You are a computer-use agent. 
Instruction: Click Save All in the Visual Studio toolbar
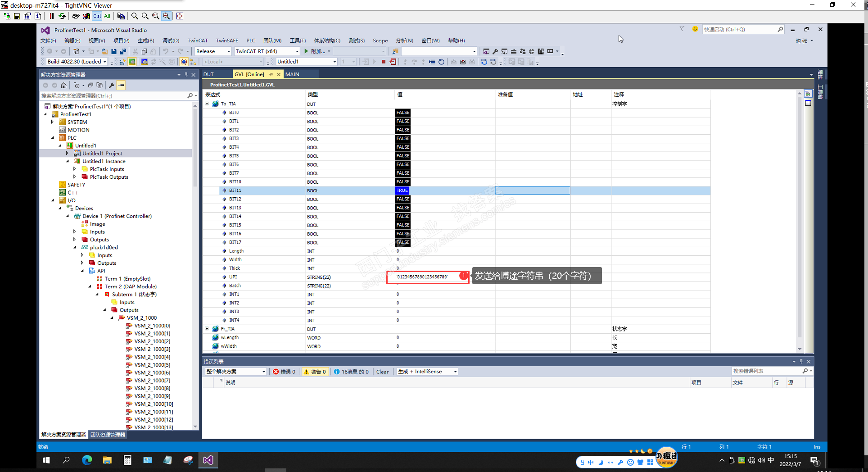(123, 51)
